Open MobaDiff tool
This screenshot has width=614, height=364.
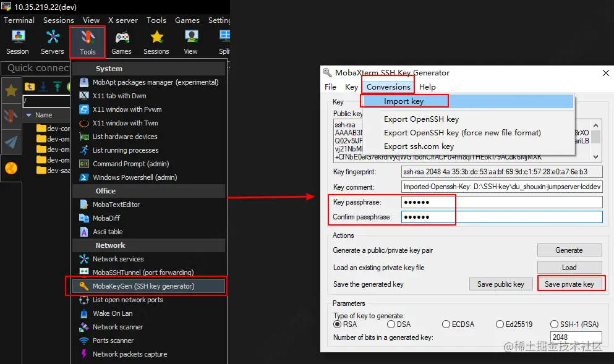[149, 218]
